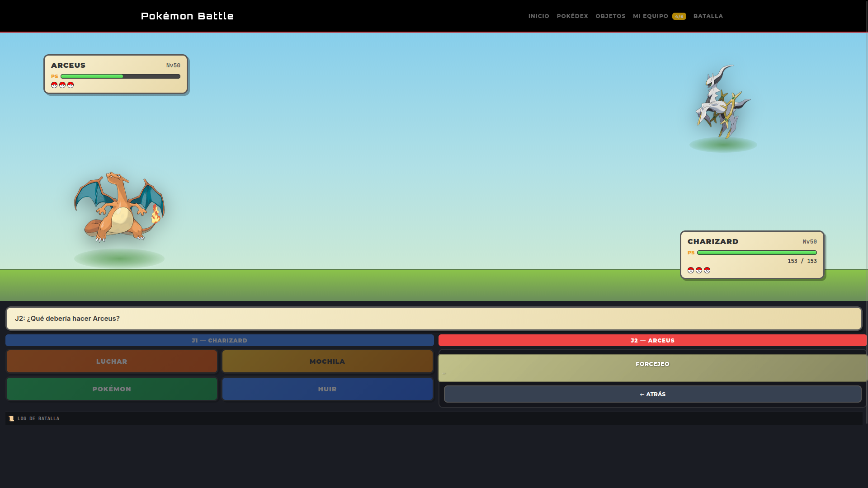
Task: Click first Pokéball icon in Charizard status box
Action: click(691, 270)
